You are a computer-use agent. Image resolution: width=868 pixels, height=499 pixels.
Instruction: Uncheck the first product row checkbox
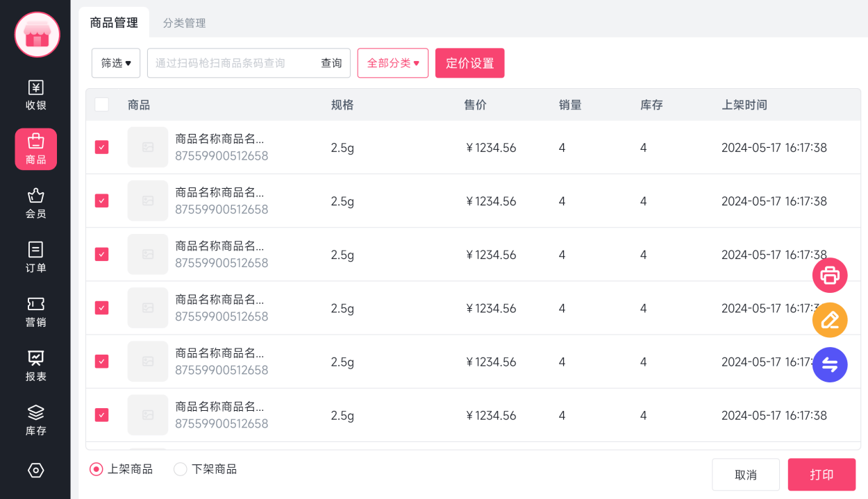click(101, 147)
